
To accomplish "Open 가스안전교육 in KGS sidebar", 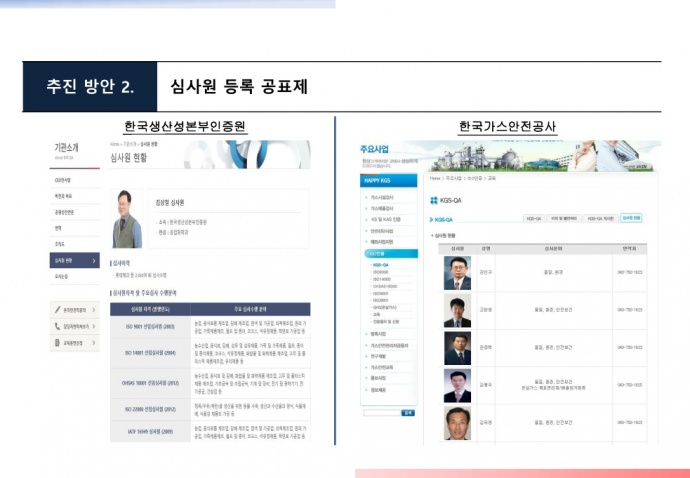I will click(x=382, y=367).
